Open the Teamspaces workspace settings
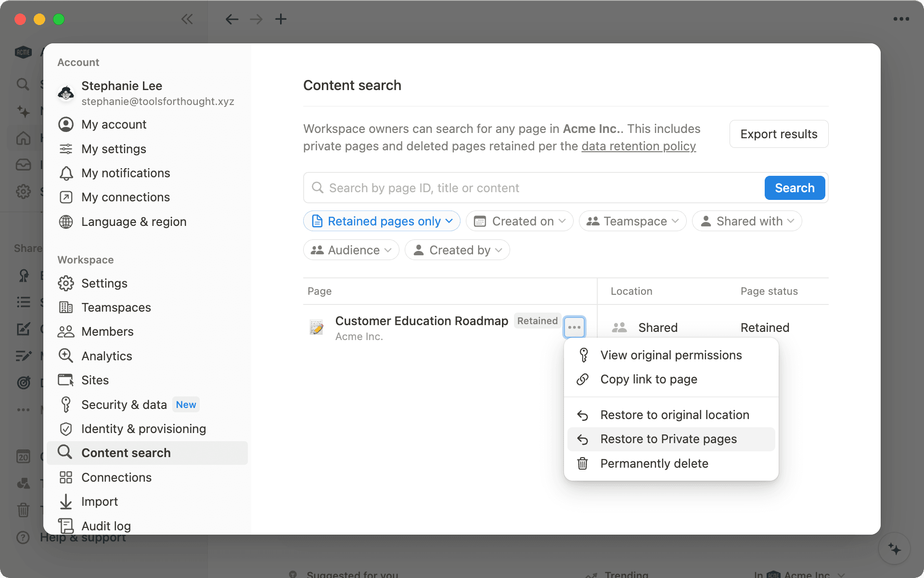This screenshot has height=578, width=924. 115,307
